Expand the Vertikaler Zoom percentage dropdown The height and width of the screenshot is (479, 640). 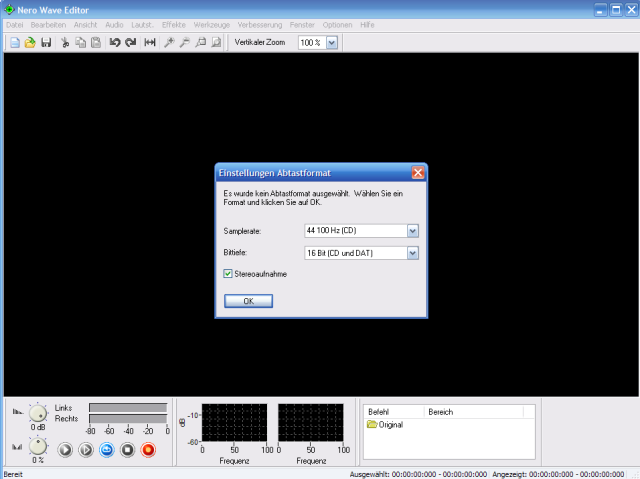click(332, 42)
